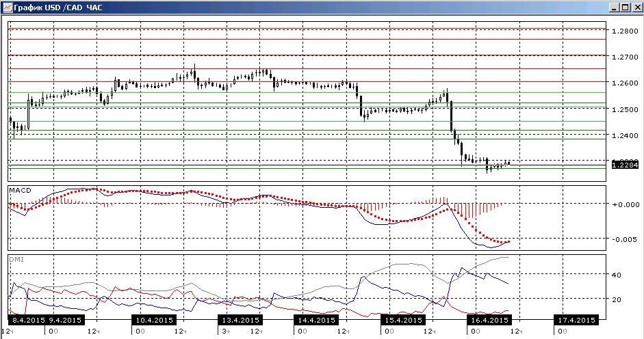
Task: Click the chart window icon in title bar
Action: 8,7
